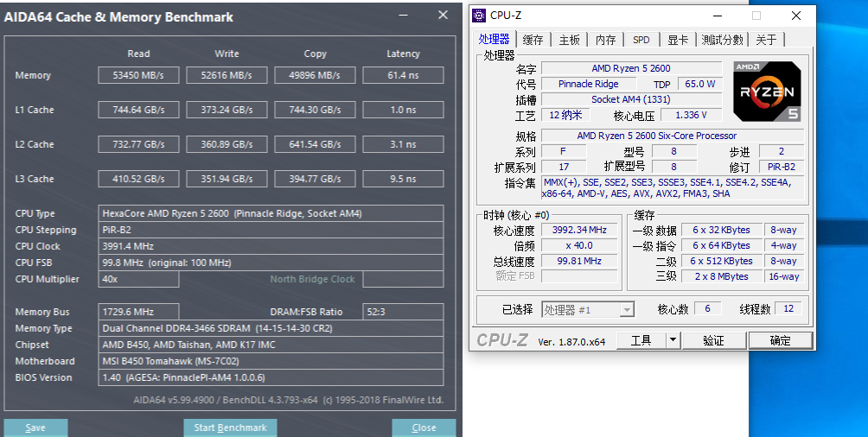Click the CPU Multiplier value 40x

(x=138, y=279)
